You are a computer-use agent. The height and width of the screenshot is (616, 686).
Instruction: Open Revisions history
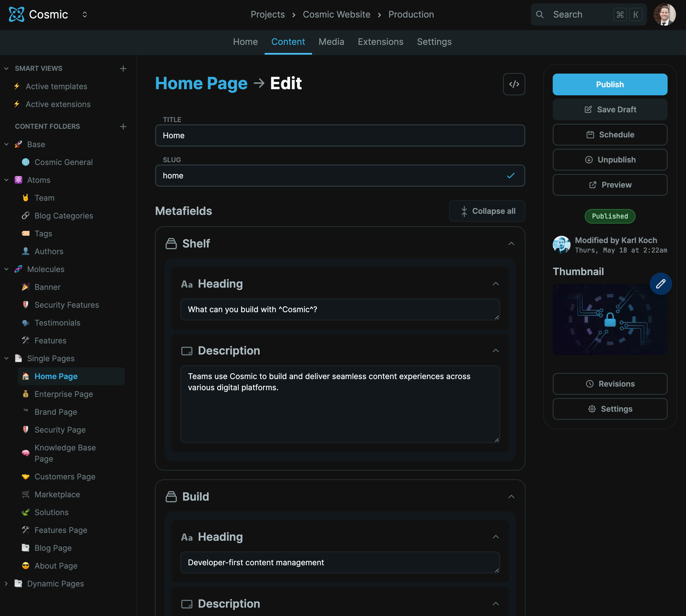click(x=610, y=384)
